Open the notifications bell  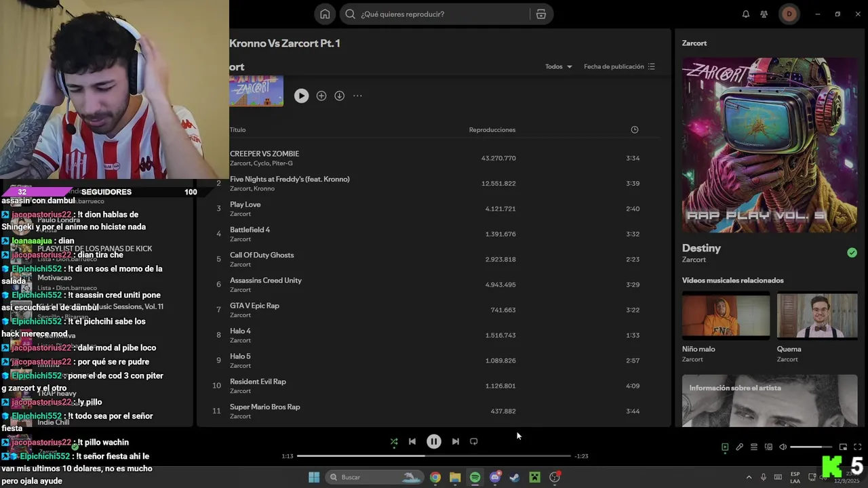tap(746, 14)
